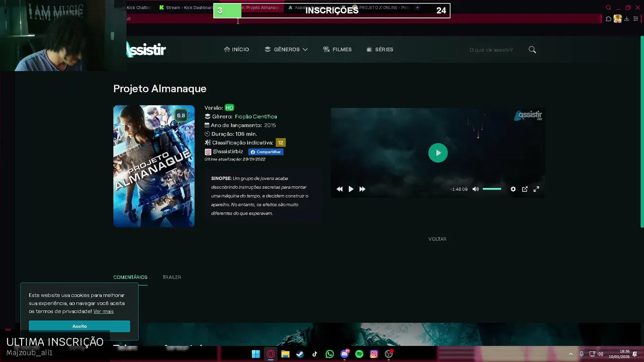
Task: Open File Explorer from the taskbar
Action: tap(285, 354)
